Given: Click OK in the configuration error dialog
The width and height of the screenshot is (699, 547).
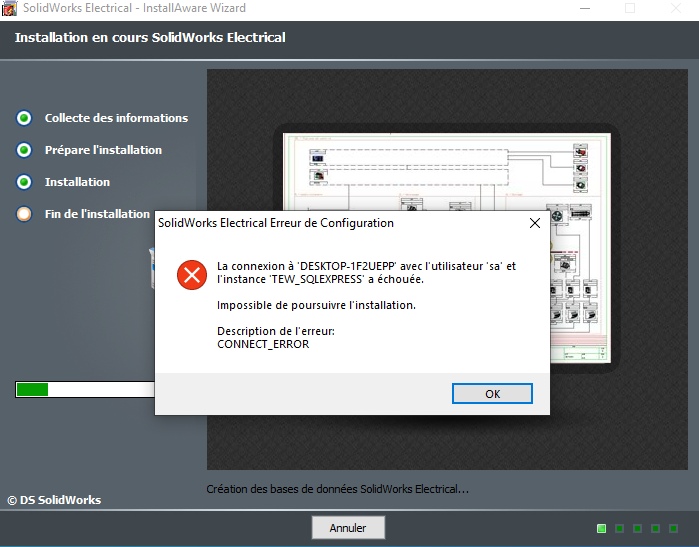Looking at the screenshot, I should click(x=492, y=394).
